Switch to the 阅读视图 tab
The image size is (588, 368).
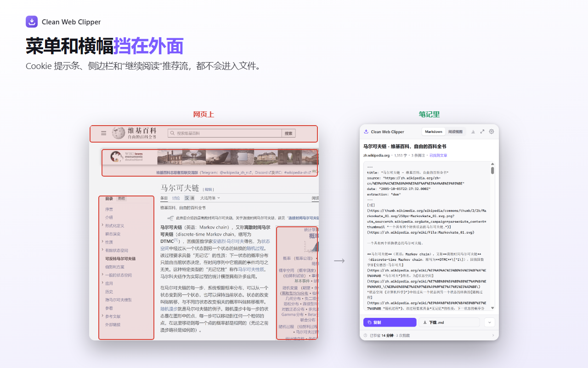click(455, 132)
